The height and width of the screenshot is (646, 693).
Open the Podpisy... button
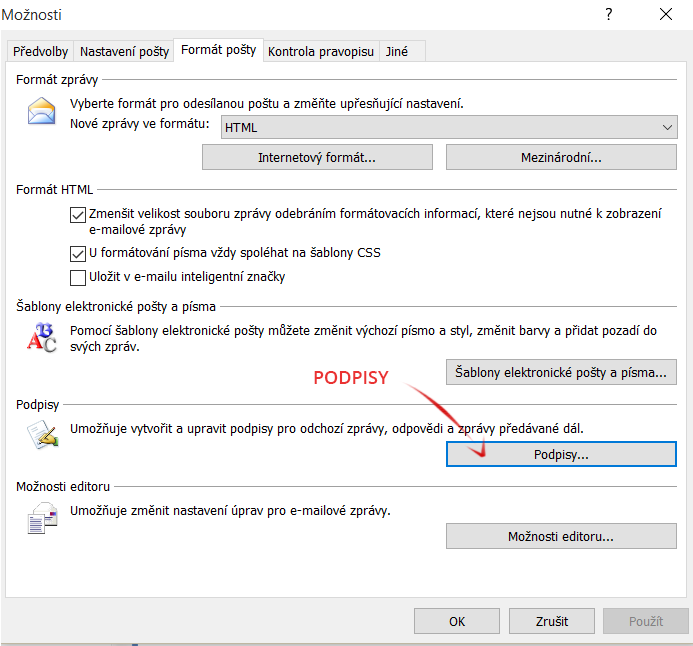pos(561,454)
